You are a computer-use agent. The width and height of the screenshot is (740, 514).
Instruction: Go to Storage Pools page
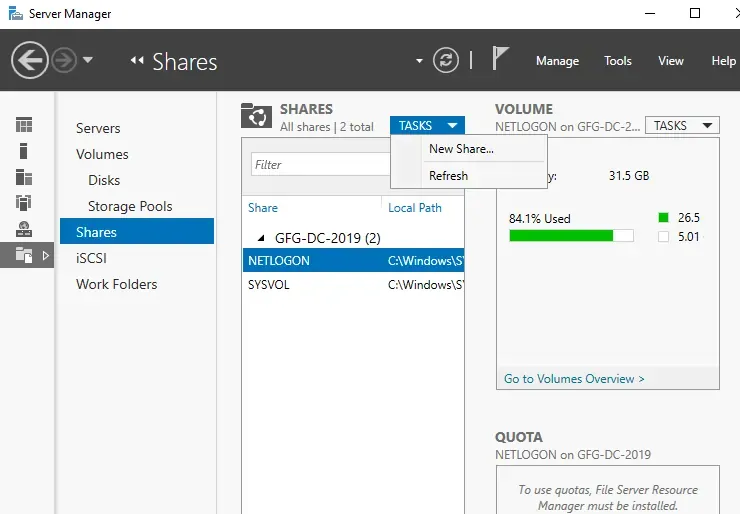click(130, 206)
